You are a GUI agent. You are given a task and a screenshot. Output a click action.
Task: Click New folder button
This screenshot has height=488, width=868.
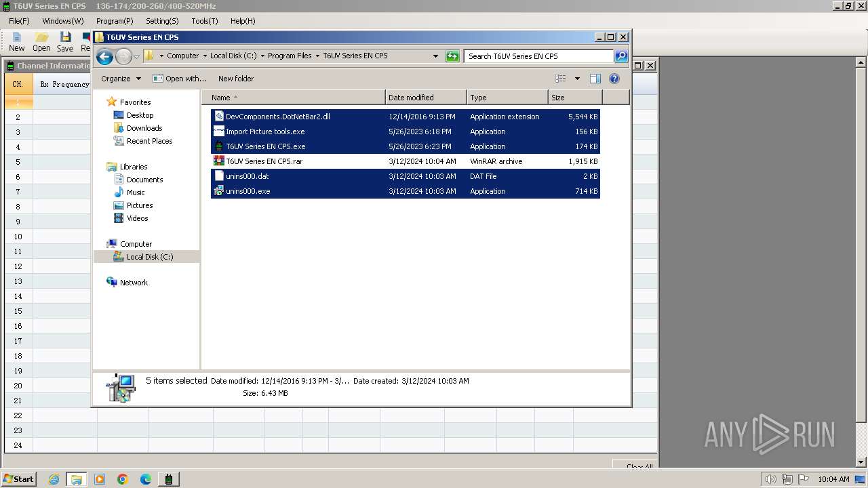236,79
